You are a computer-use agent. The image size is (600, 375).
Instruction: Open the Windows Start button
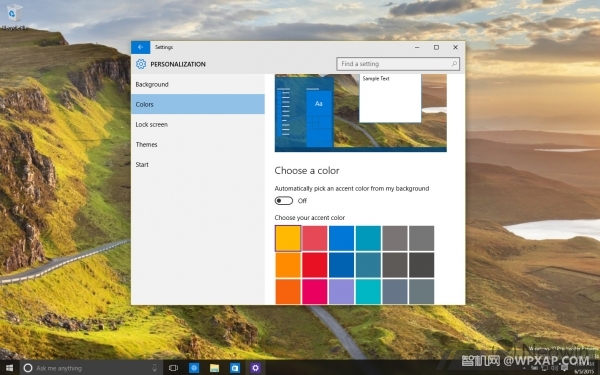point(10,368)
